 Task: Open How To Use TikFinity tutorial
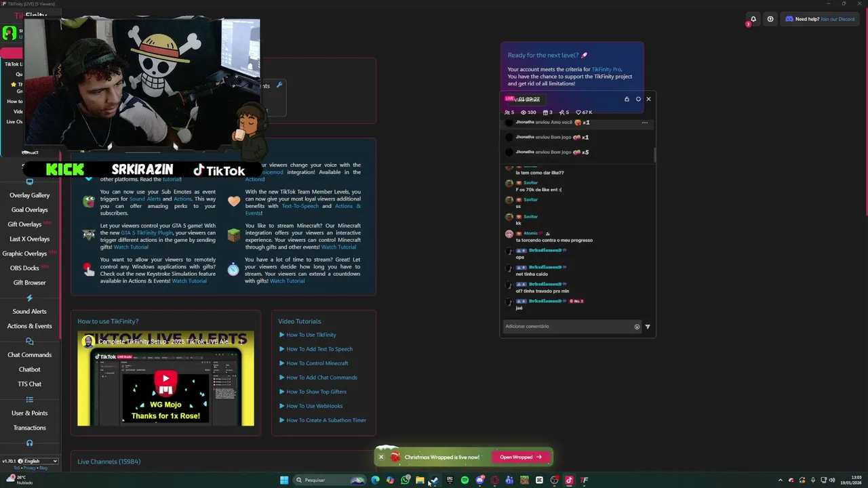coord(311,335)
